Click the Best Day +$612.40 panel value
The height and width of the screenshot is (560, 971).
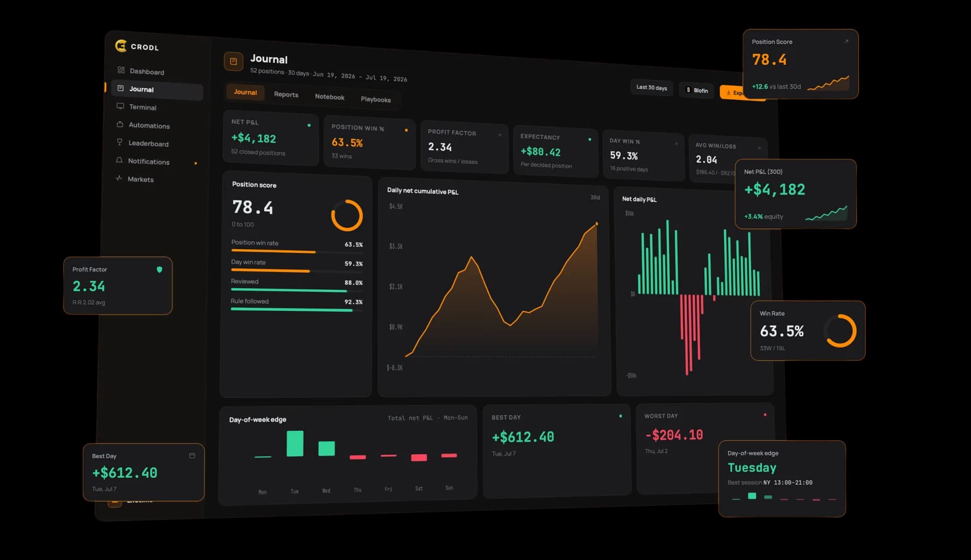point(523,436)
